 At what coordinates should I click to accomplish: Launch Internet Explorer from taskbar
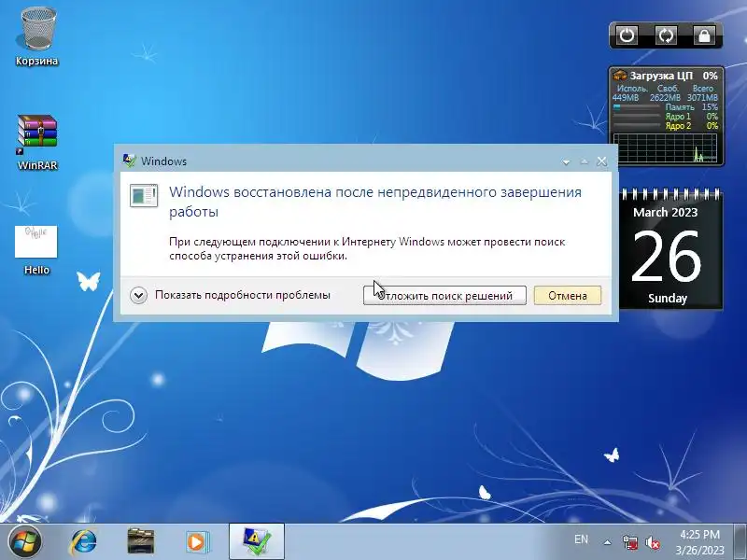point(84,542)
